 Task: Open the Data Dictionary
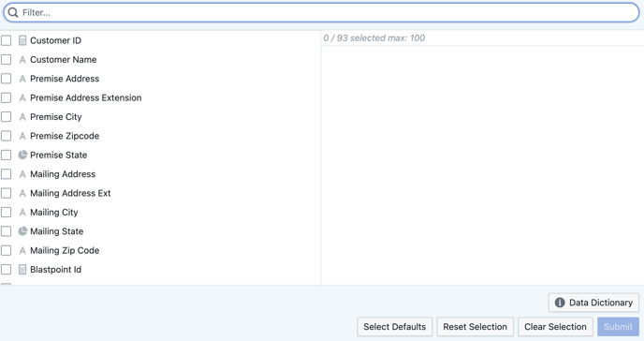click(593, 303)
